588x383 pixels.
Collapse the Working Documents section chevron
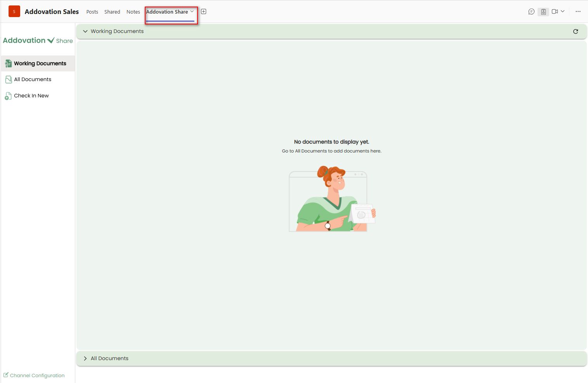[85, 31]
